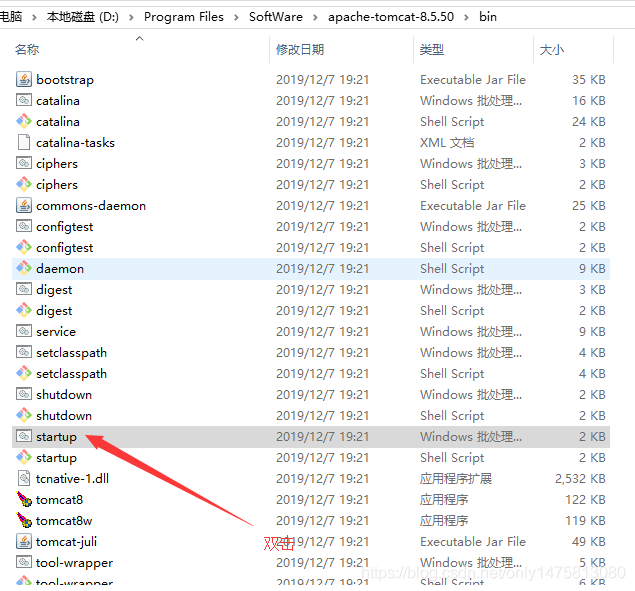Viewport: 635px width, 591px height.
Task: Click the digest batch file icon
Action: [x=24, y=290]
